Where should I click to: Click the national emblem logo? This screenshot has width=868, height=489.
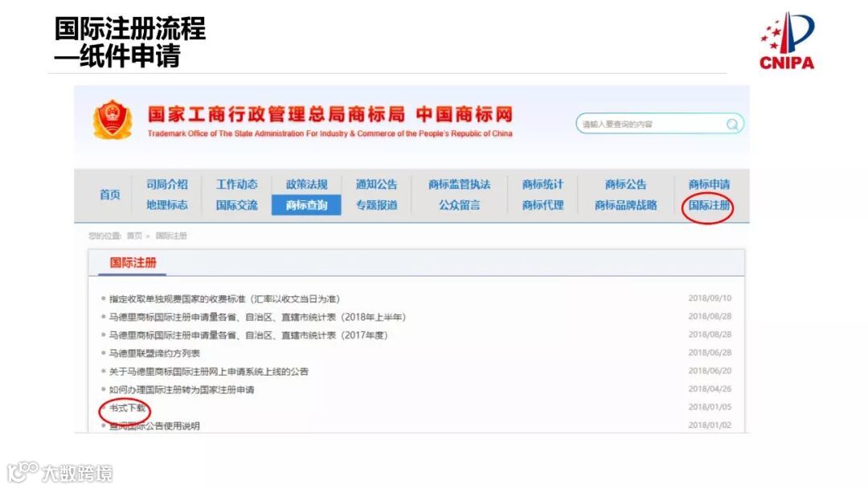coord(113,120)
